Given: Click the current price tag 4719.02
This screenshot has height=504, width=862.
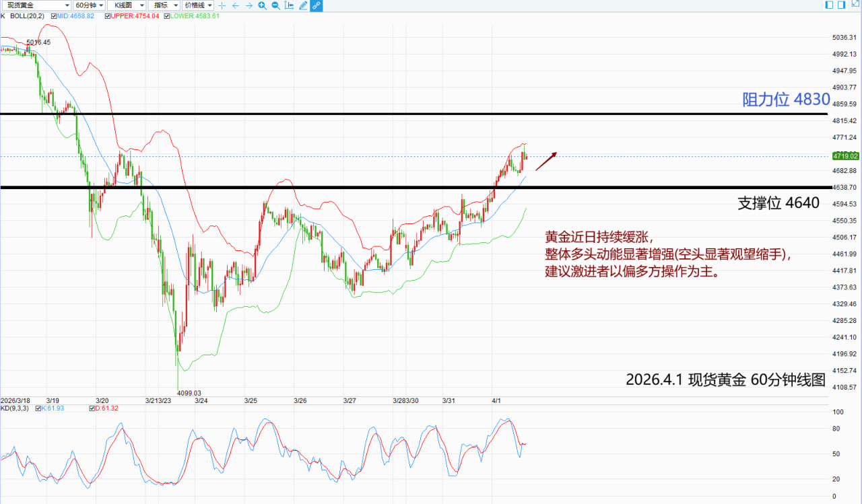Looking at the screenshot, I should (x=845, y=156).
